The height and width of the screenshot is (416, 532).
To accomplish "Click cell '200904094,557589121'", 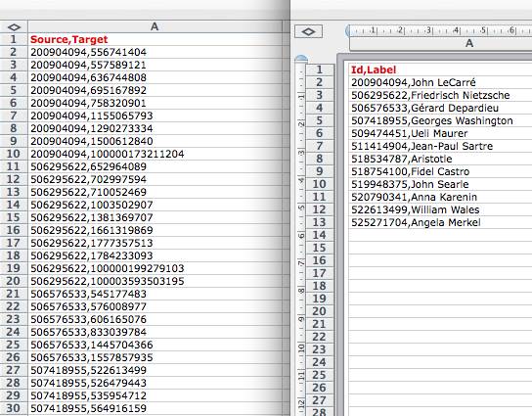I will 155,65.
